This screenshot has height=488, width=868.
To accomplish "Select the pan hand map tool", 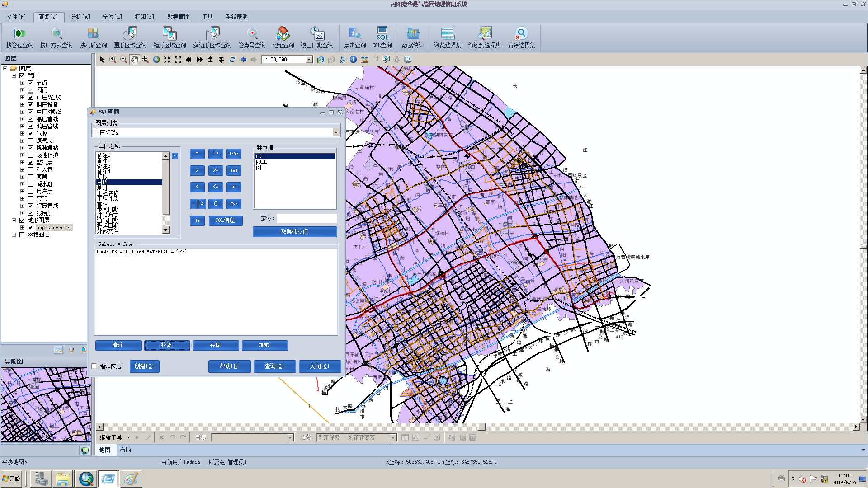I will [x=135, y=60].
